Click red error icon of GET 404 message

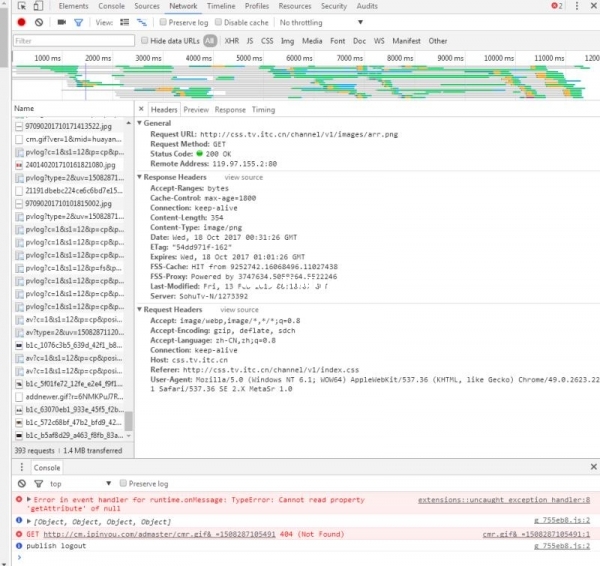click(19, 534)
